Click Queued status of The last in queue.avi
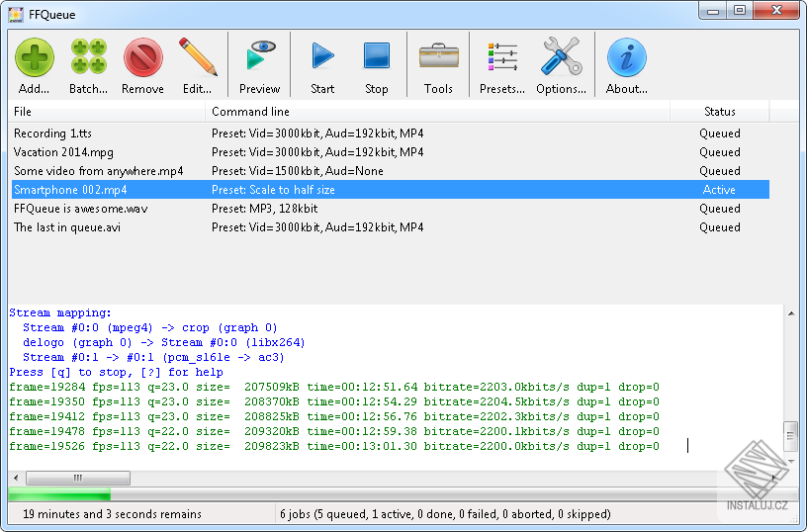 [720, 227]
